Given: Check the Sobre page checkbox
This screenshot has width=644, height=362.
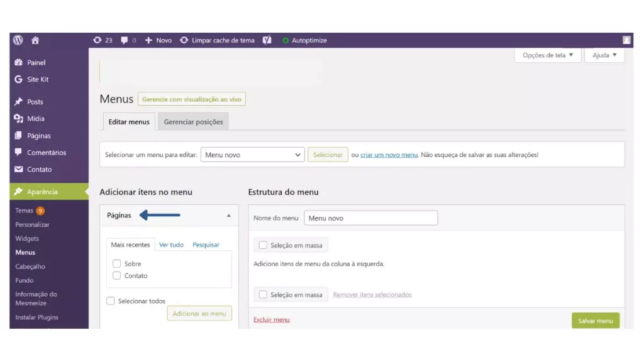Looking at the screenshot, I should (x=116, y=263).
